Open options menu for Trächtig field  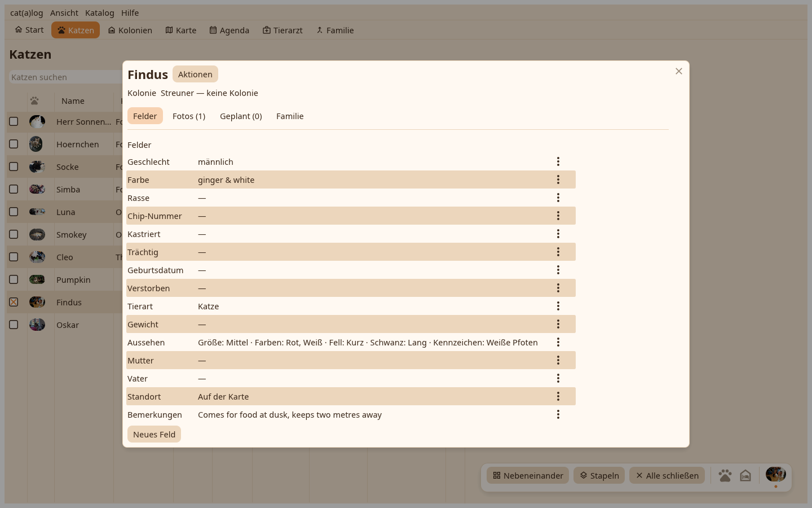[558, 252]
